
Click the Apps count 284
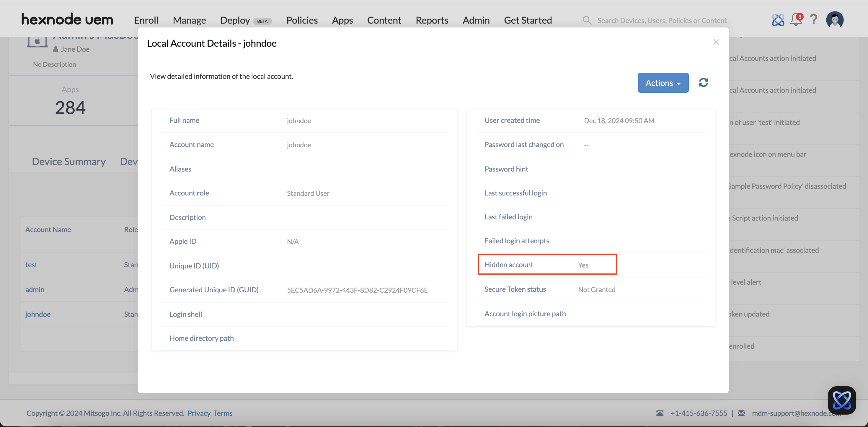(71, 108)
